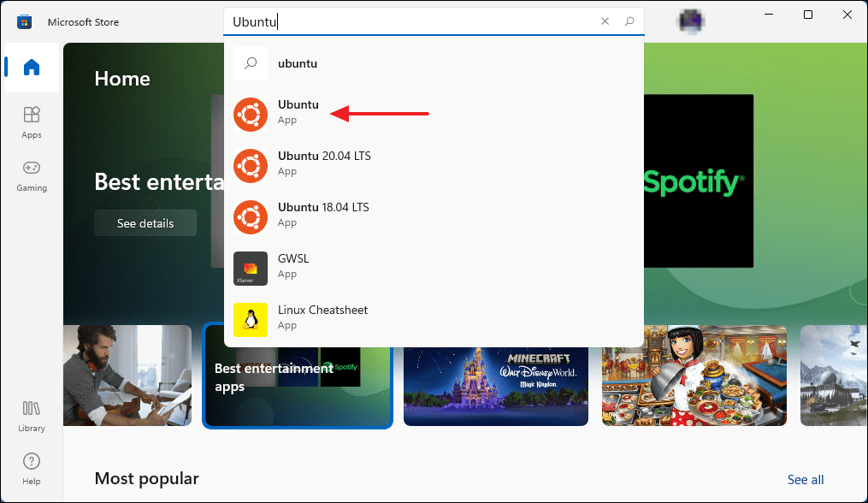
Task: Open See all in Most popular section
Action: coord(805,479)
